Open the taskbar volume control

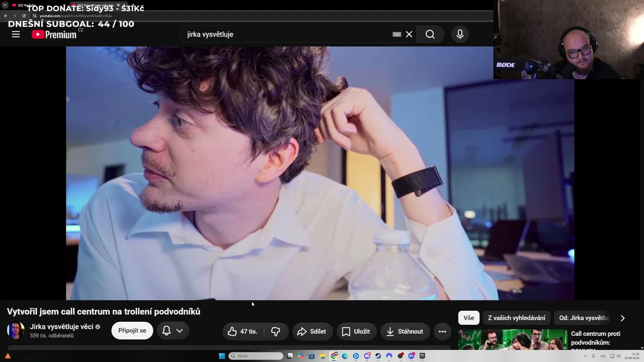point(618,356)
